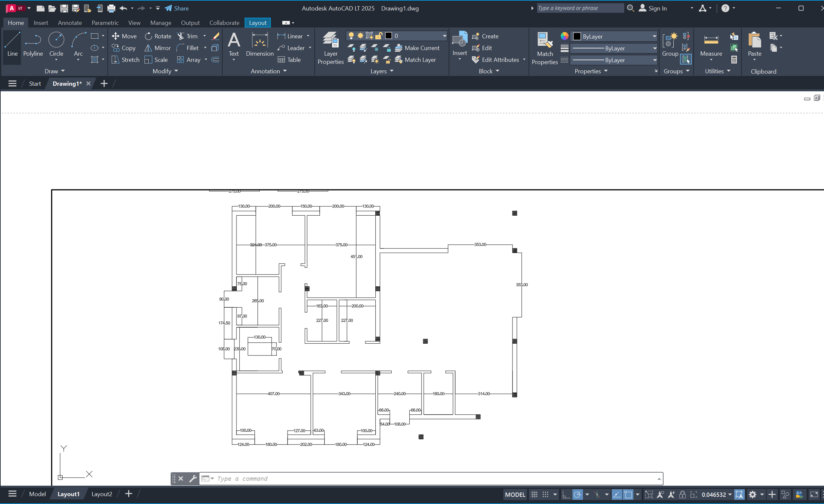Open the ByLayer color dropdown
This screenshot has width=824, height=504.
[654, 36]
